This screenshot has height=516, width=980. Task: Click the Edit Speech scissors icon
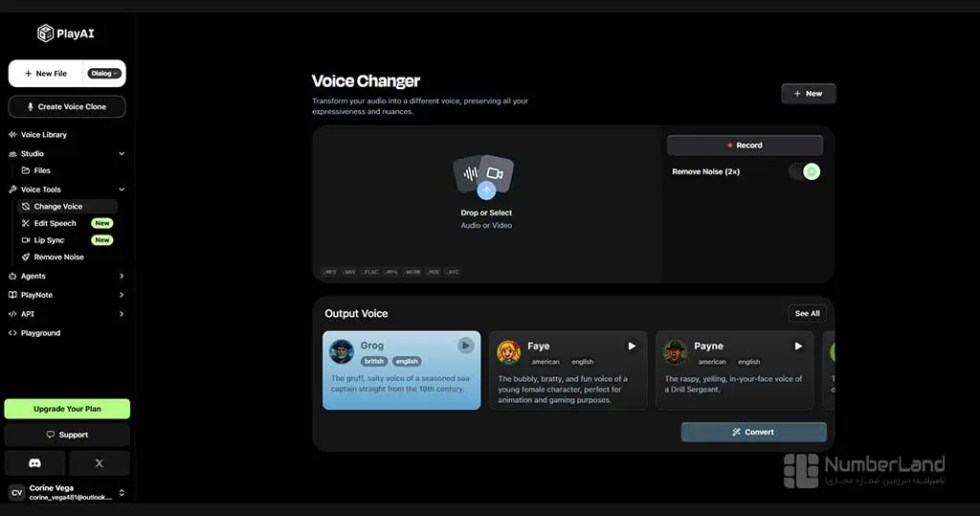point(26,223)
